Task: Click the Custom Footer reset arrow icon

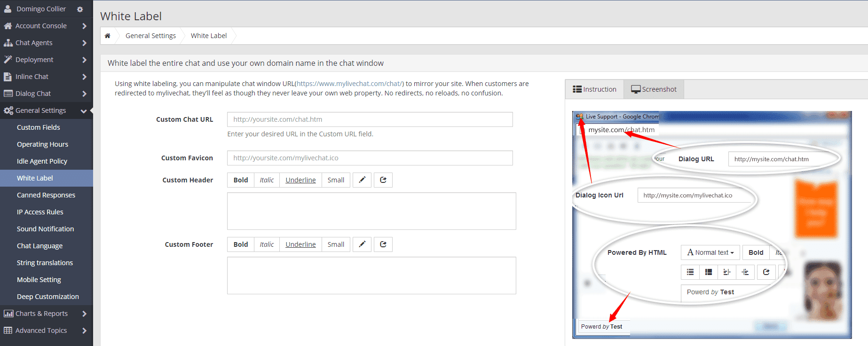Action: (x=383, y=244)
